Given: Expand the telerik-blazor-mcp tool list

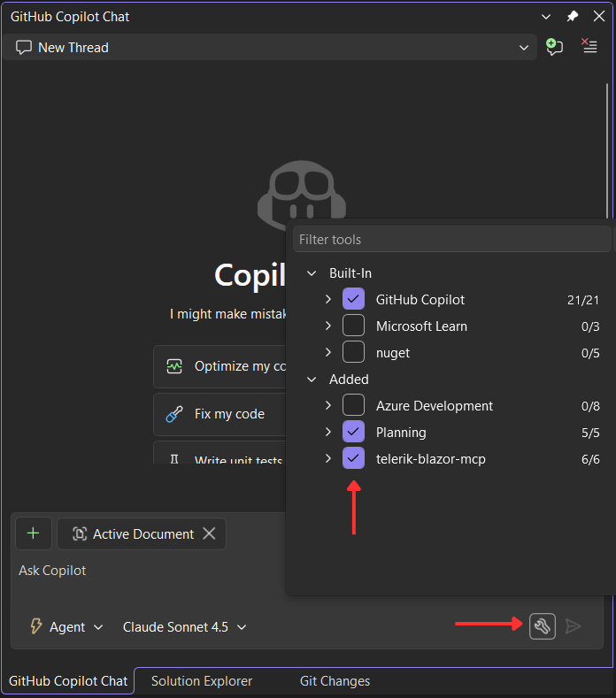Looking at the screenshot, I should point(328,458).
